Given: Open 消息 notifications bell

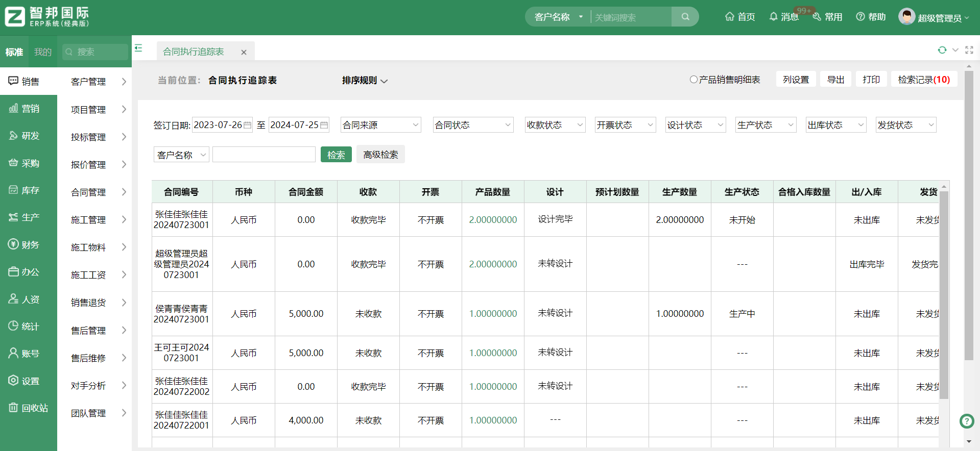Looking at the screenshot, I should pos(784,17).
